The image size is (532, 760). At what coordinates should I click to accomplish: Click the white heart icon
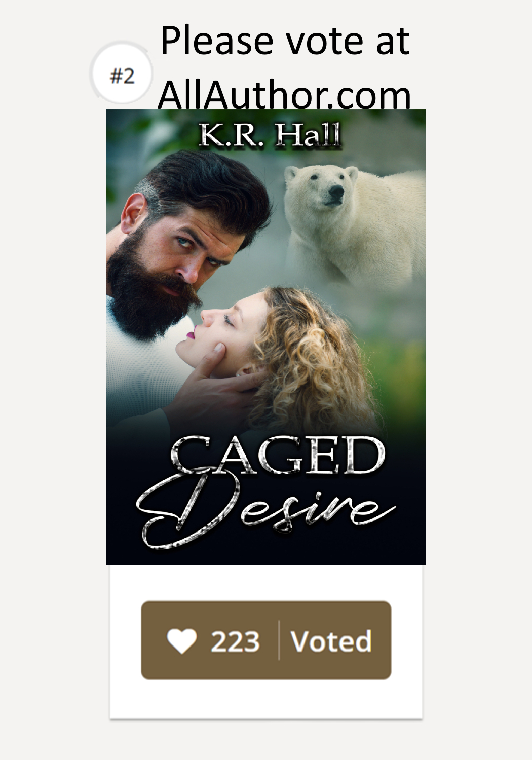point(181,641)
